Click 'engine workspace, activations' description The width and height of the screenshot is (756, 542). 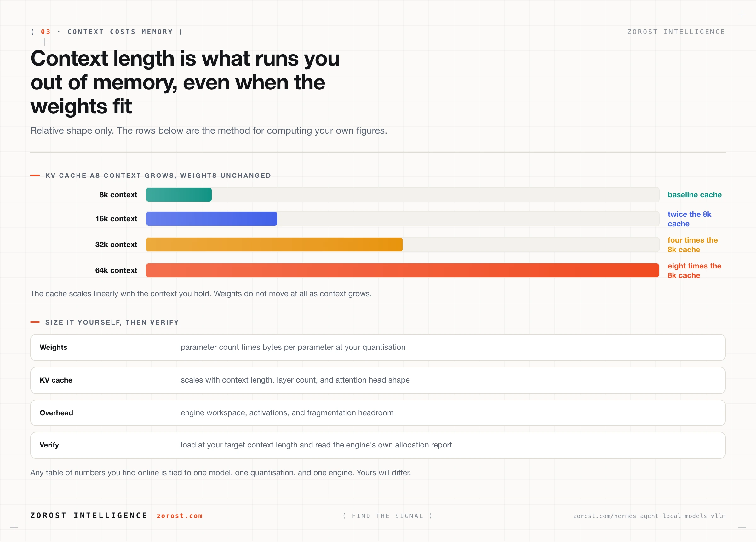pos(287,412)
